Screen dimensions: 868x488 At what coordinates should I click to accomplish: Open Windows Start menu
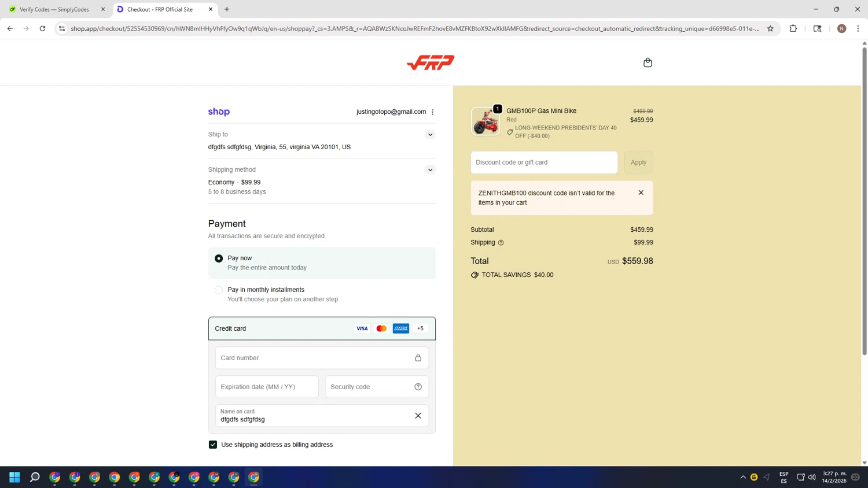pyautogui.click(x=14, y=477)
